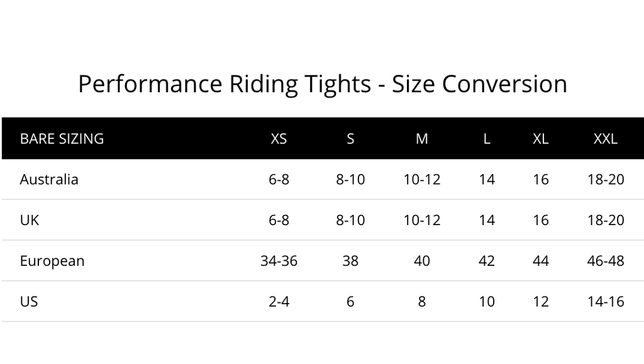Click US XXL value 14-16
644x364 pixels.
click(x=606, y=302)
